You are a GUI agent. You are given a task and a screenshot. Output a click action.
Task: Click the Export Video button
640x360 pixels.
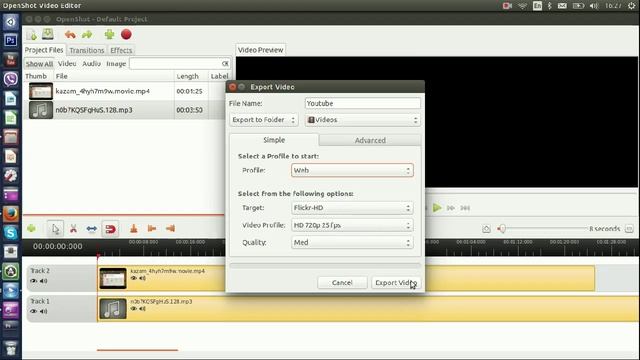point(396,282)
